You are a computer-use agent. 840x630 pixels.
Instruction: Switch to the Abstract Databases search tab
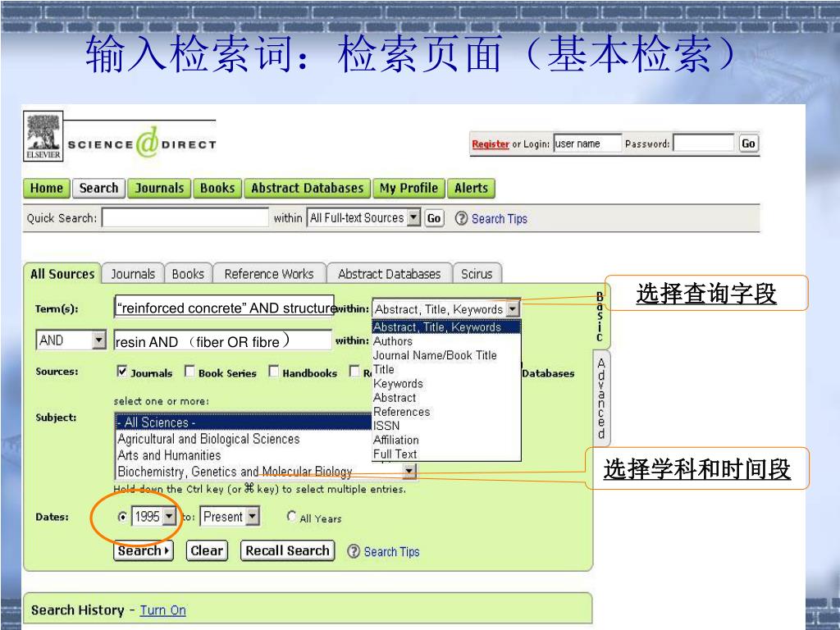click(x=390, y=274)
